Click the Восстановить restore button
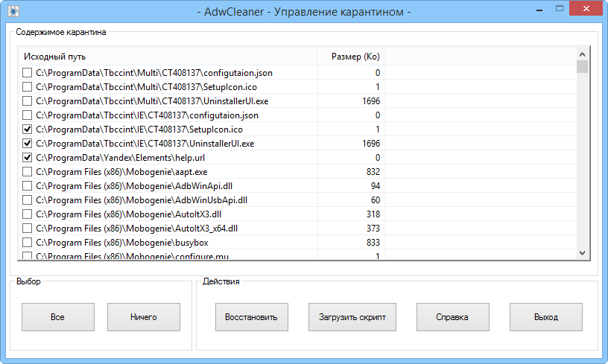Screen dimensions: 608x364 pyautogui.click(x=252, y=317)
